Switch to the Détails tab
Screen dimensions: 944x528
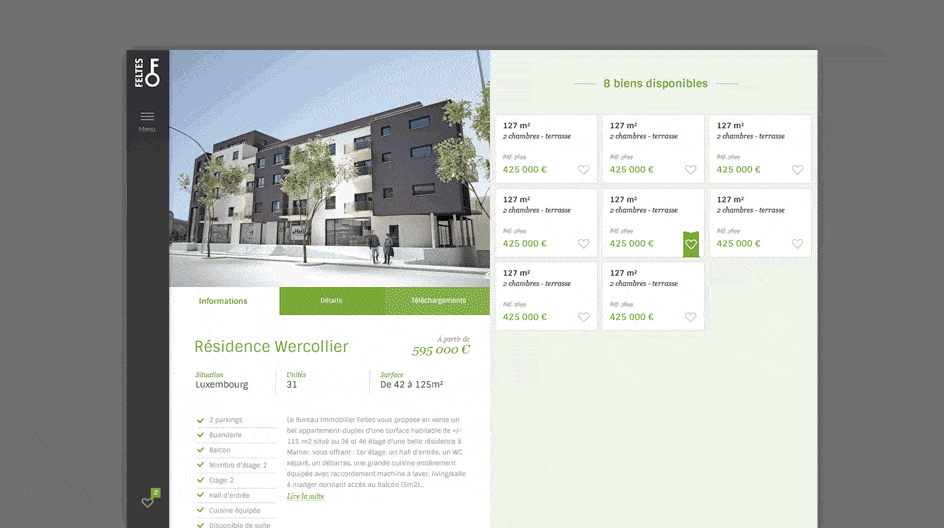(x=332, y=301)
